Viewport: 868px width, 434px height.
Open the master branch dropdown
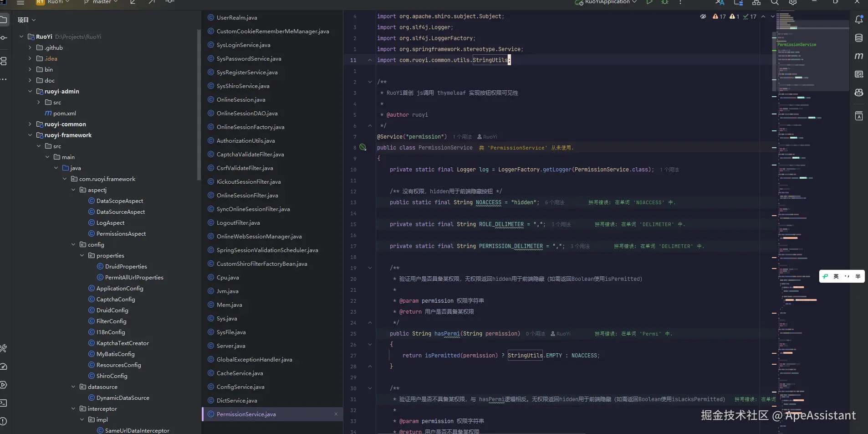tap(101, 2)
